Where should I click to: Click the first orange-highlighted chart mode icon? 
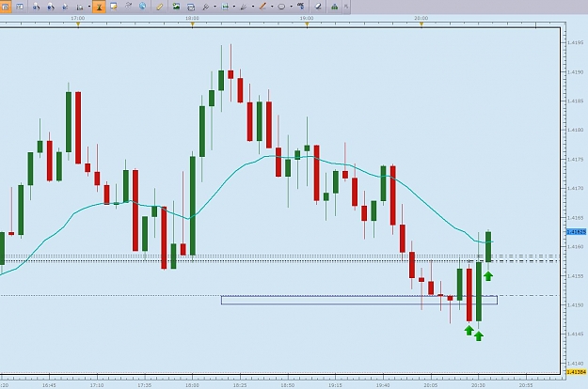tap(6, 7)
